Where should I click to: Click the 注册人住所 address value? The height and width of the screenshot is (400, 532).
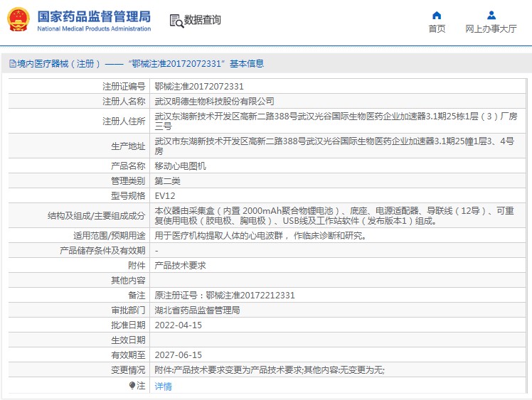point(336,121)
